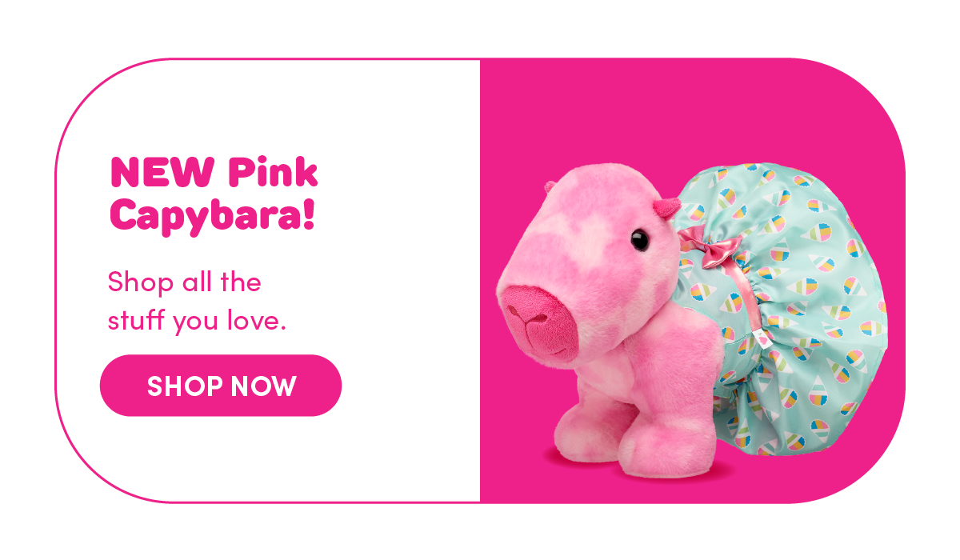The width and height of the screenshot is (960, 560).
Task: Click the capybara's black eye
Action: point(639,239)
